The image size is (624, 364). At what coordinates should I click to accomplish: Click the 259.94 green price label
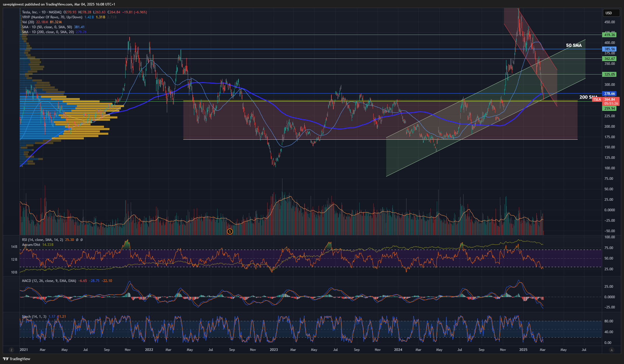point(609,109)
